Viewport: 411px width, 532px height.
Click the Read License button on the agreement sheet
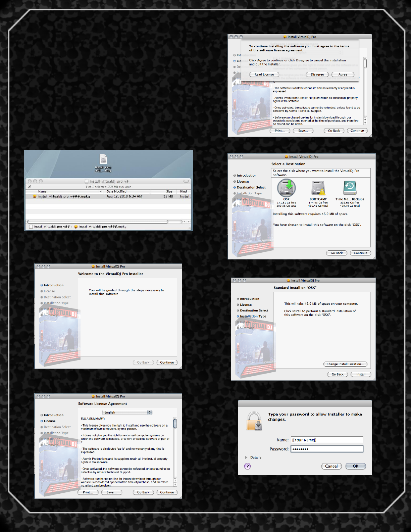[264, 75]
